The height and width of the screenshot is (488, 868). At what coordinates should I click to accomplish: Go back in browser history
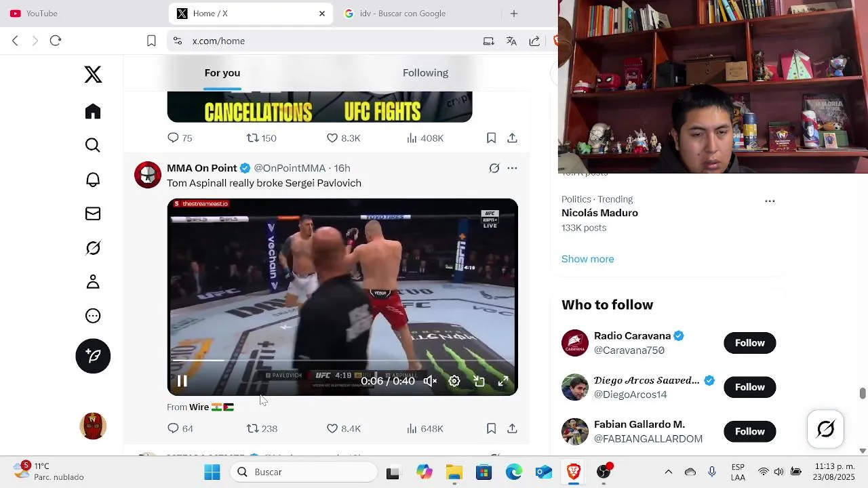tap(15, 41)
